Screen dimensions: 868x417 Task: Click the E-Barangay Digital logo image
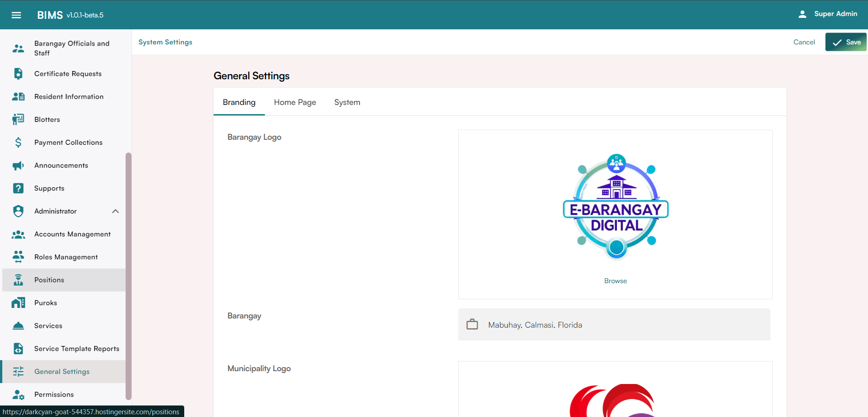[615, 207]
